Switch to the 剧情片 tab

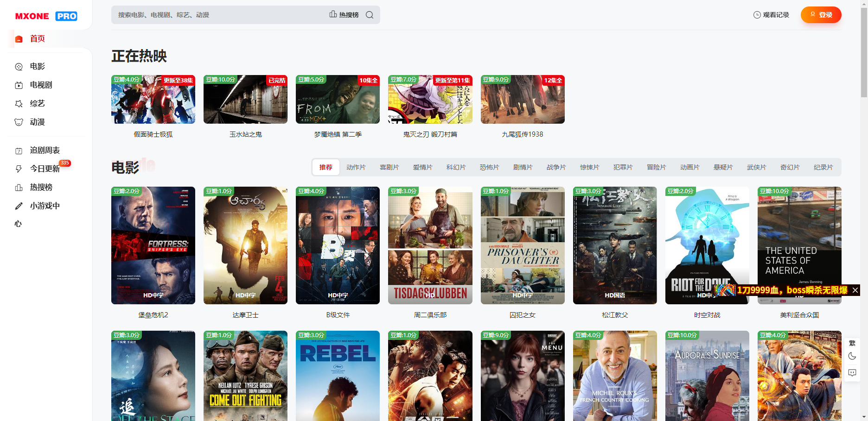pyautogui.click(x=523, y=167)
